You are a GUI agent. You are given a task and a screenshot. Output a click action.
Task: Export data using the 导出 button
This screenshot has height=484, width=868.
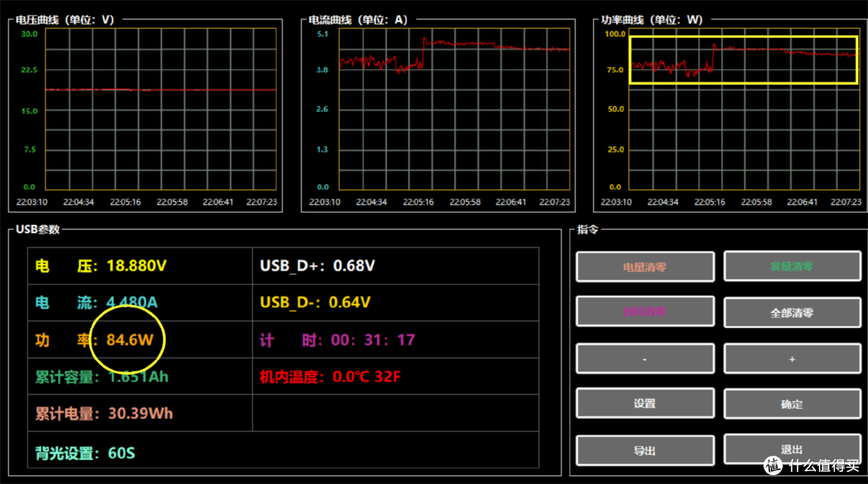click(x=645, y=451)
